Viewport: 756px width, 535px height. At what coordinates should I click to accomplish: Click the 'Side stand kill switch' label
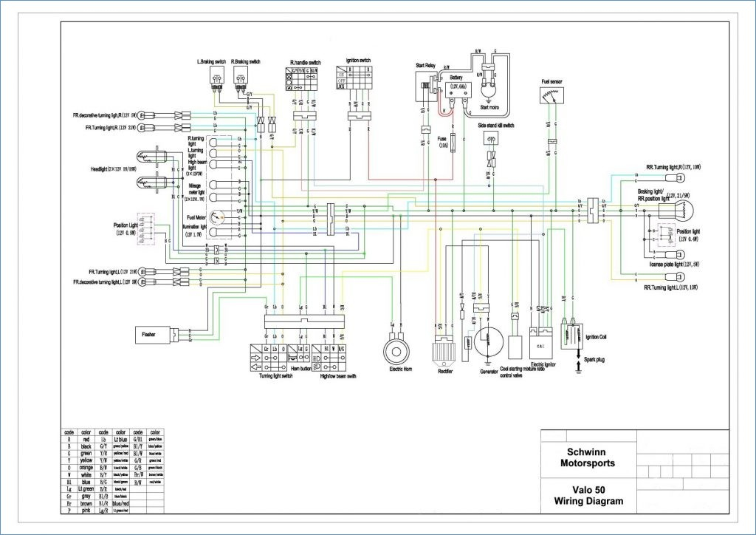point(495,126)
